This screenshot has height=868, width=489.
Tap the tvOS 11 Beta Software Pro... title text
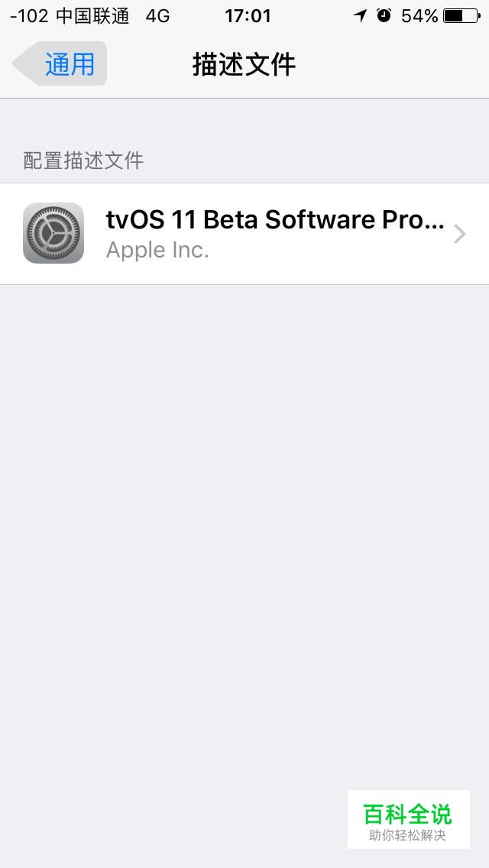pos(275,220)
